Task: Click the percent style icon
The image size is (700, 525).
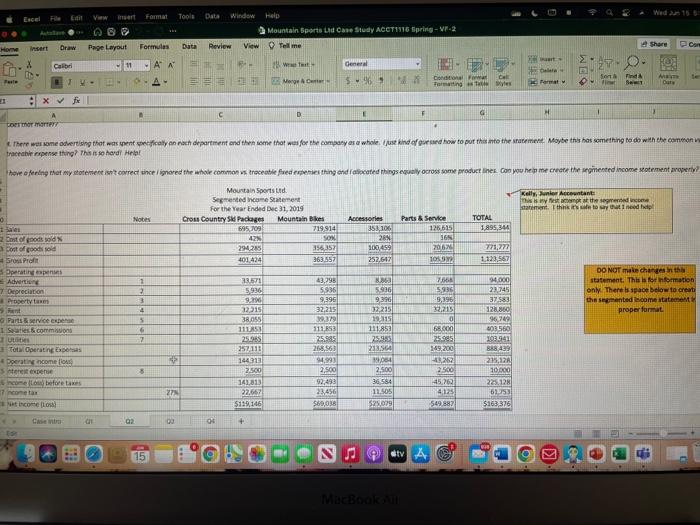Action: [367, 81]
